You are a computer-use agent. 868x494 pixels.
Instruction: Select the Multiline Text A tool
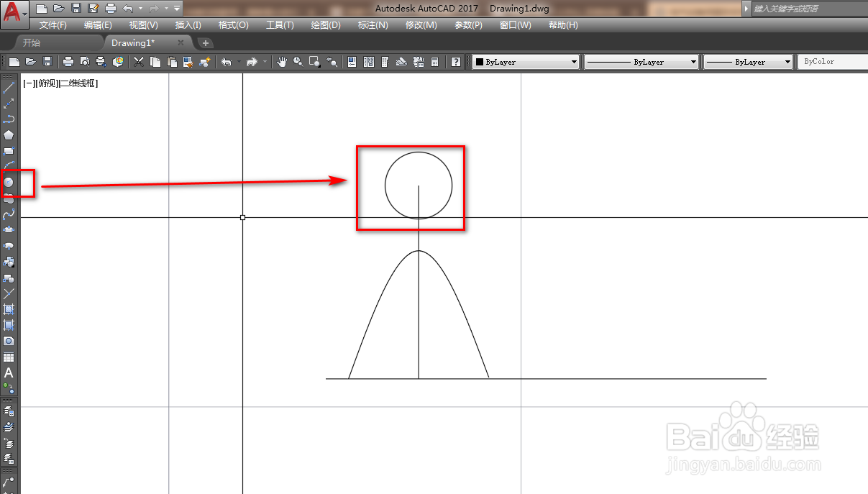[9, 372]
